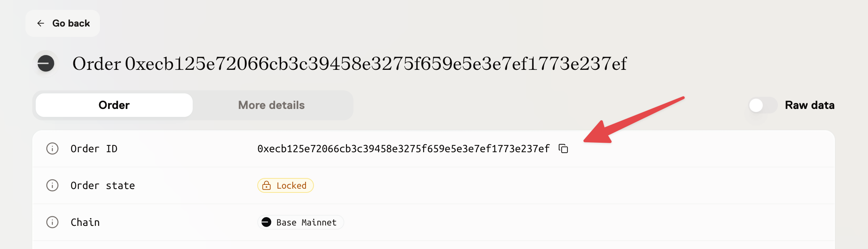Viewport: 868px width, 249px height.
Task: Click the Locked status badge
Action: (x=285, y=186)
